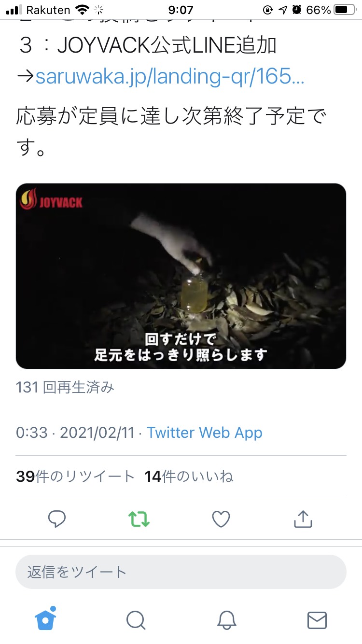Tap the battery status icon
The width and height of the screenshot is (362, 644).
344,10
